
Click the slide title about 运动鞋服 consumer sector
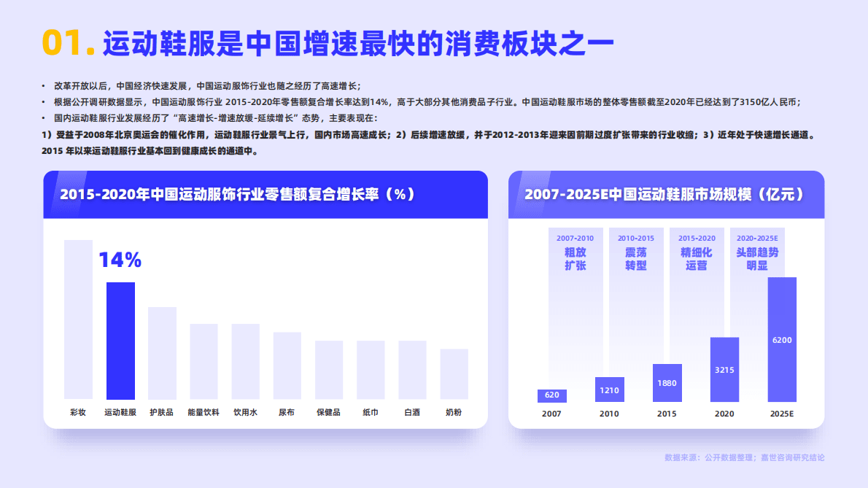pos(357,43)
